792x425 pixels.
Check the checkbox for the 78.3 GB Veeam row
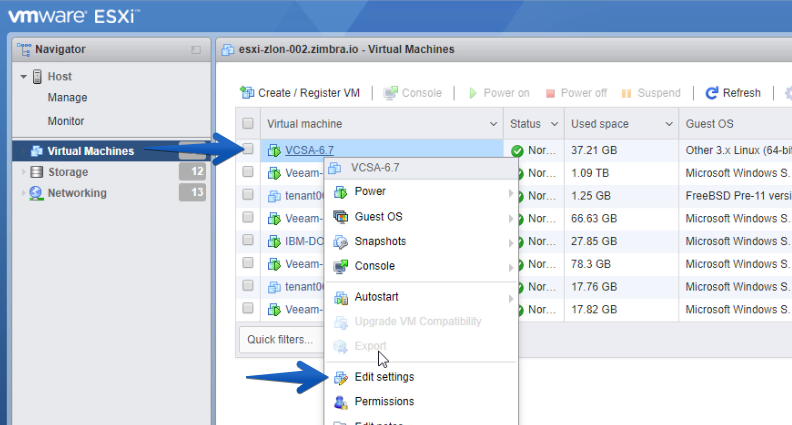248,263
